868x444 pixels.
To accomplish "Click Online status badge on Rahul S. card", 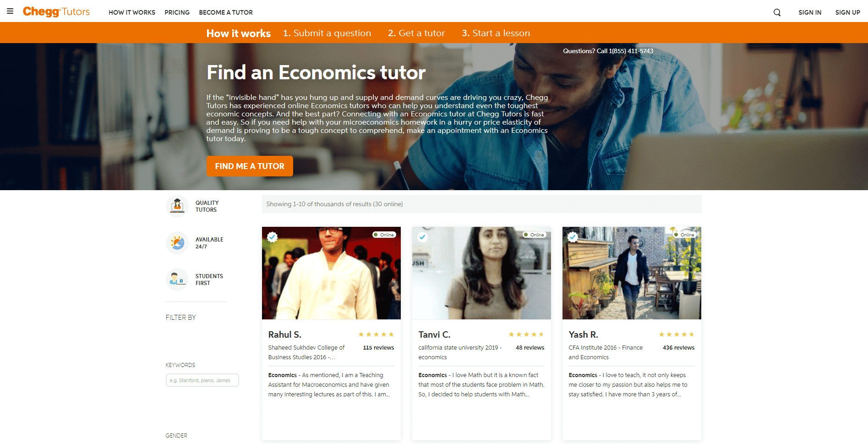I will coord(384,235).
